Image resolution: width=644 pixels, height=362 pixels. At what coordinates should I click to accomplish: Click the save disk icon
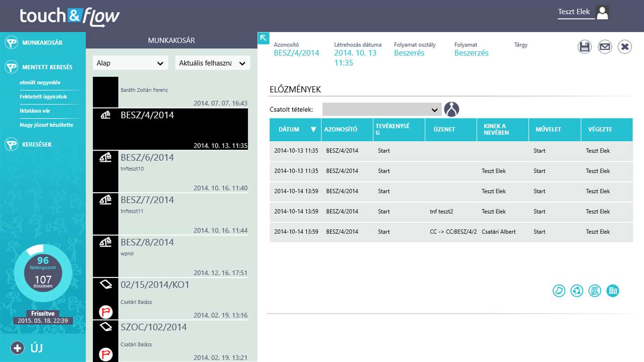click(585, 46)
